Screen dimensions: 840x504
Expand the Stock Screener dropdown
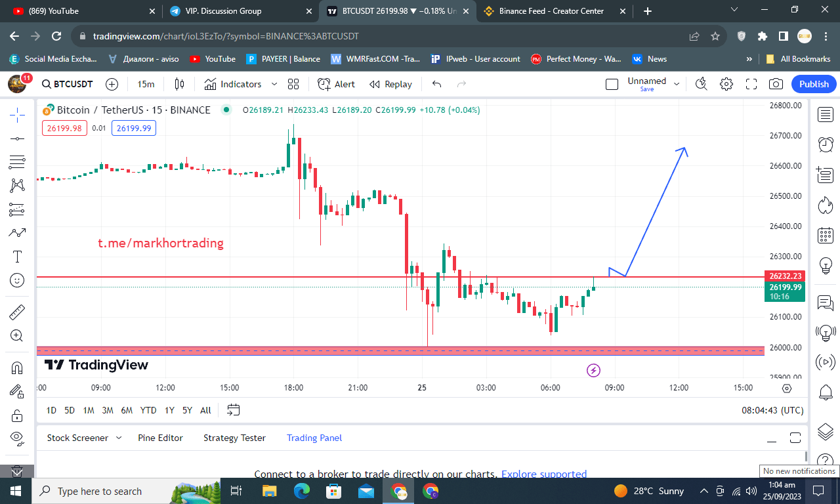pos(119,438)
